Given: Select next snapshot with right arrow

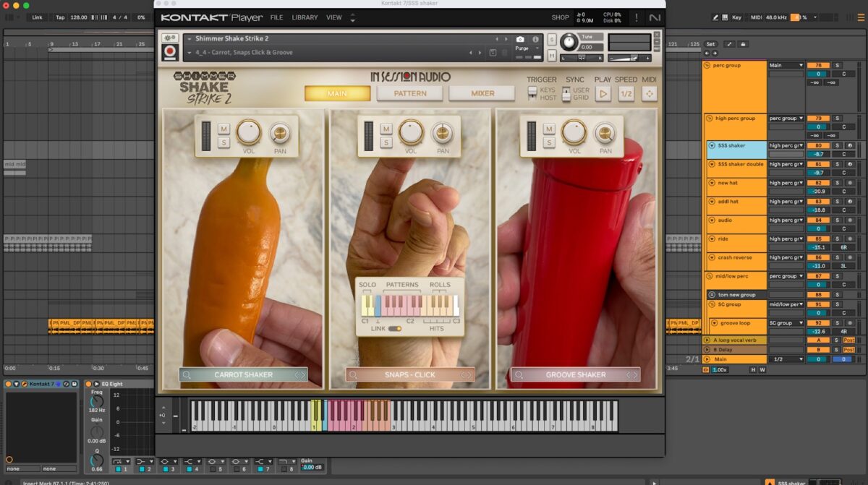Looking at the screenshot, I should (480, 52).
